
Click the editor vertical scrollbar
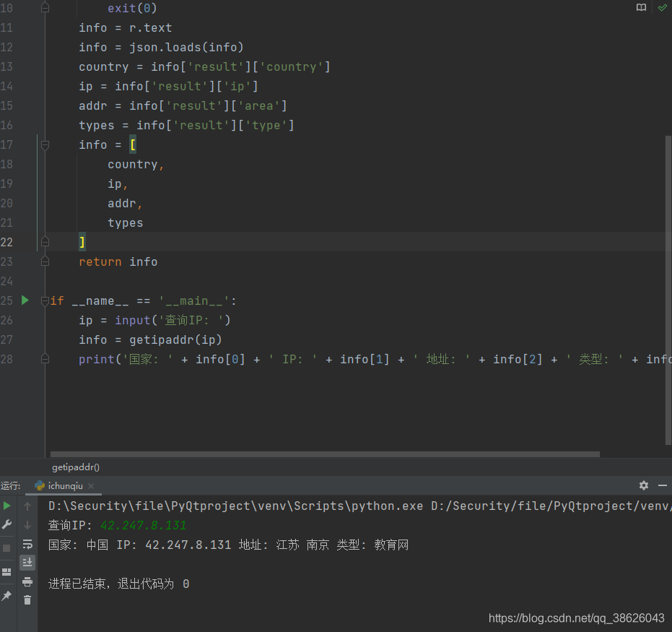coord(668,290)
